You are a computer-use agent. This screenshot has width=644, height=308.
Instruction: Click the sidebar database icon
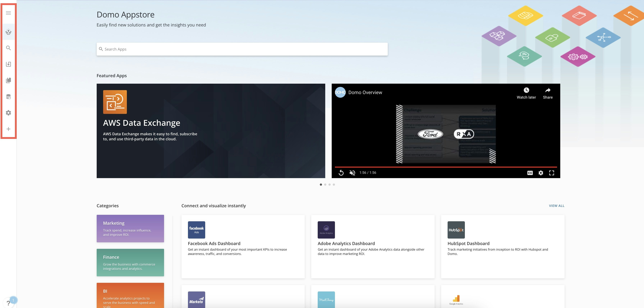pos(8,97)
